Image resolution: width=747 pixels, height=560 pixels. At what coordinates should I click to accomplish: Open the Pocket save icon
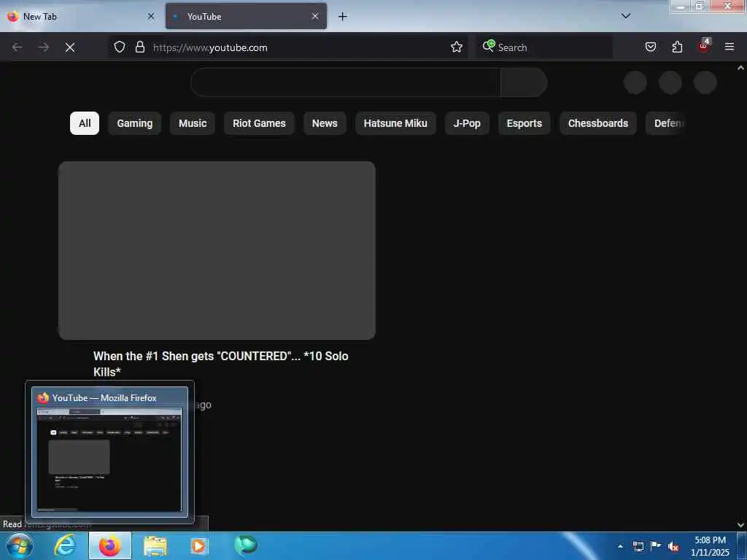tap(651, 47)
